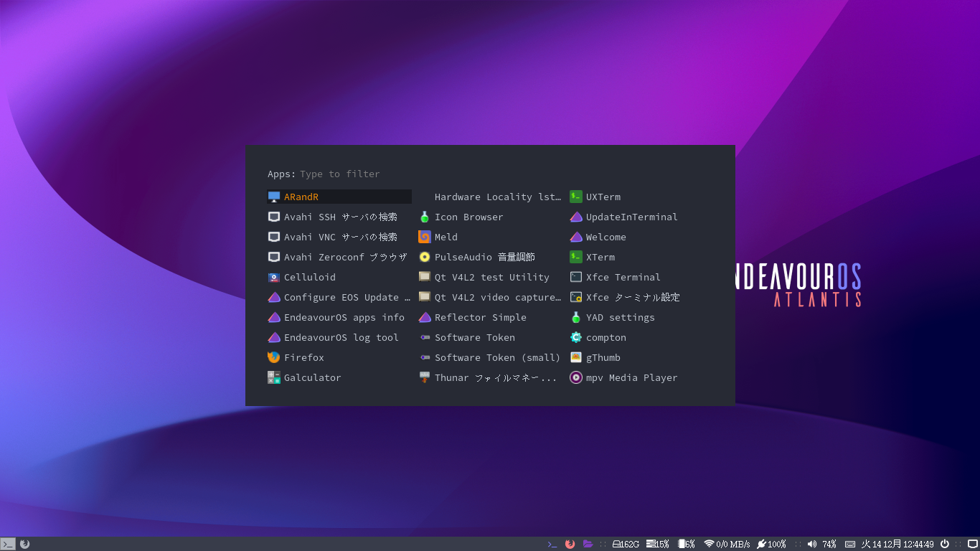Click the 6% CPU usage indicator
The width and height of the screenshot is (980, 551).
pos(687,544)
